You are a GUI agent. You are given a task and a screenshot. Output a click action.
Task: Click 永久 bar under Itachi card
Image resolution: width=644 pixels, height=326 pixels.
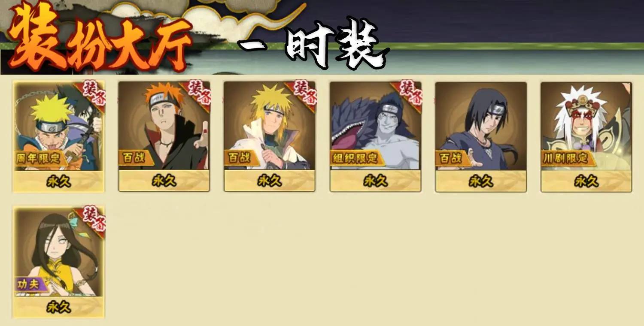point(481,181)
